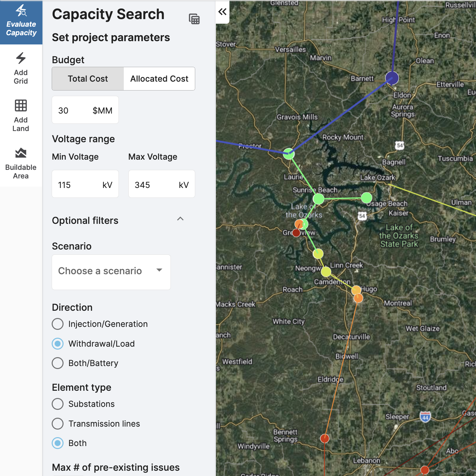This screenshot has width=476, height=476.
Task: Click the Highway 54 shield near Bagnell
Action: tap(400, 145)
